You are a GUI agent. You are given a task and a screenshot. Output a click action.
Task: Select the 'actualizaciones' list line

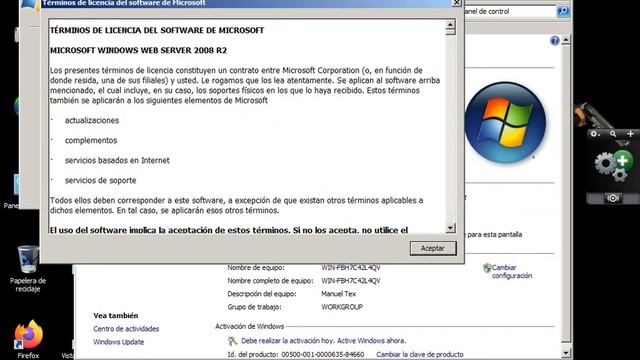tap(92, 120)
